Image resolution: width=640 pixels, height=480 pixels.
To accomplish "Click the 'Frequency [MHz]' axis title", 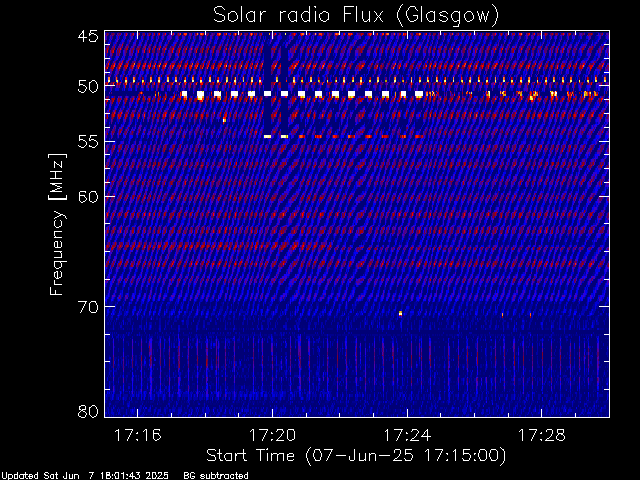I will 57,224.
